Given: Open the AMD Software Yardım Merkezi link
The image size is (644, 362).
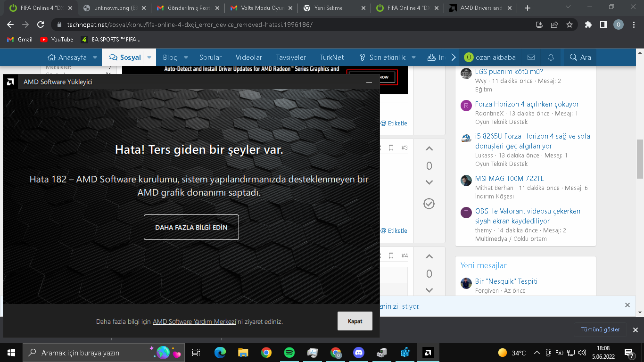Looking at the screenshot, I should (x=194, y=321).
